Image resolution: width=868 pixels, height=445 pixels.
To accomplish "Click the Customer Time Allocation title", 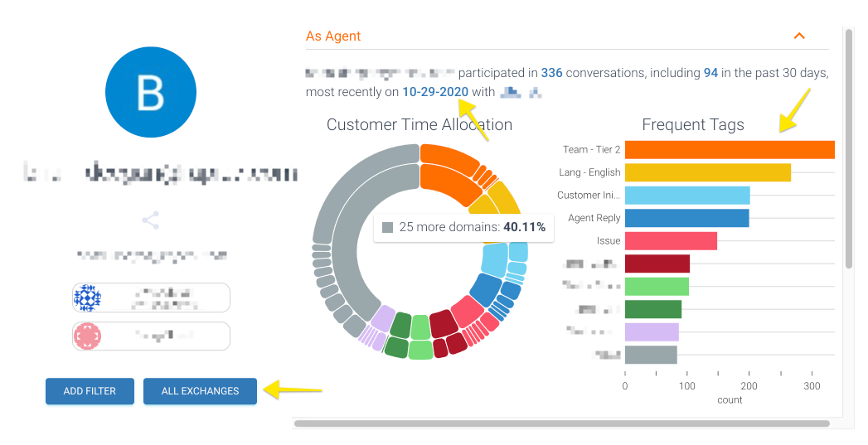I will point(419,124).
